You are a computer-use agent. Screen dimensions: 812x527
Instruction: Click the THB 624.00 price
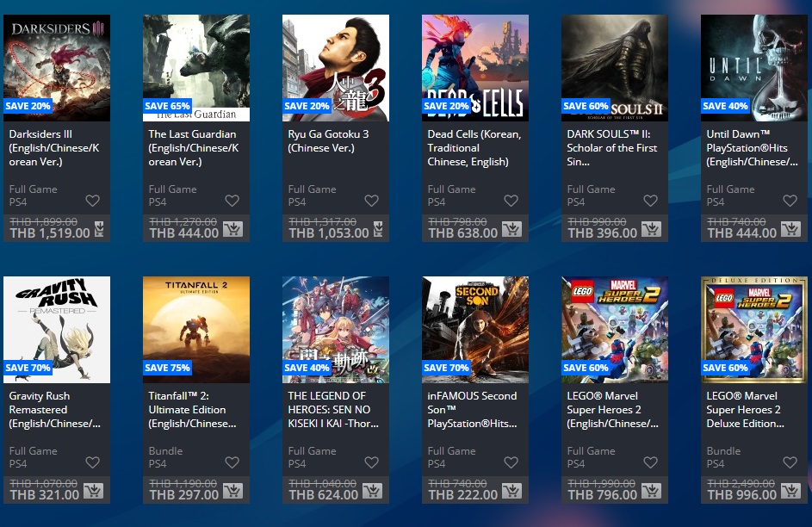coord(324,495)
